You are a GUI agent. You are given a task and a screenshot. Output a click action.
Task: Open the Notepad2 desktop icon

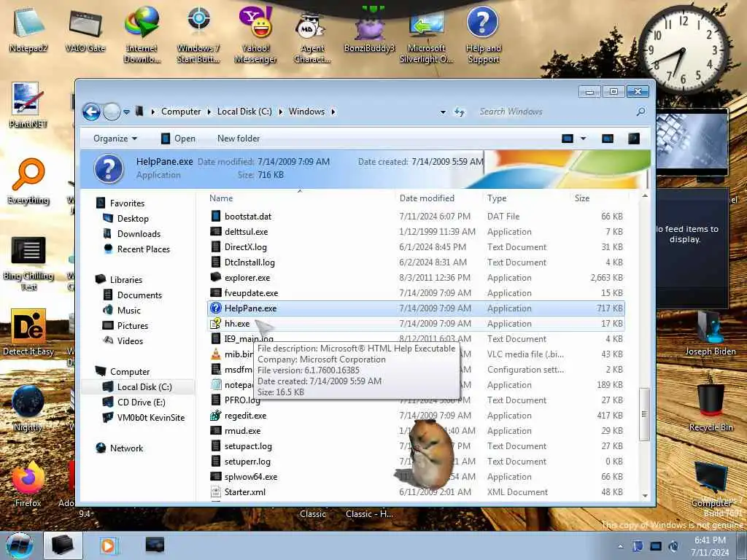28,29
